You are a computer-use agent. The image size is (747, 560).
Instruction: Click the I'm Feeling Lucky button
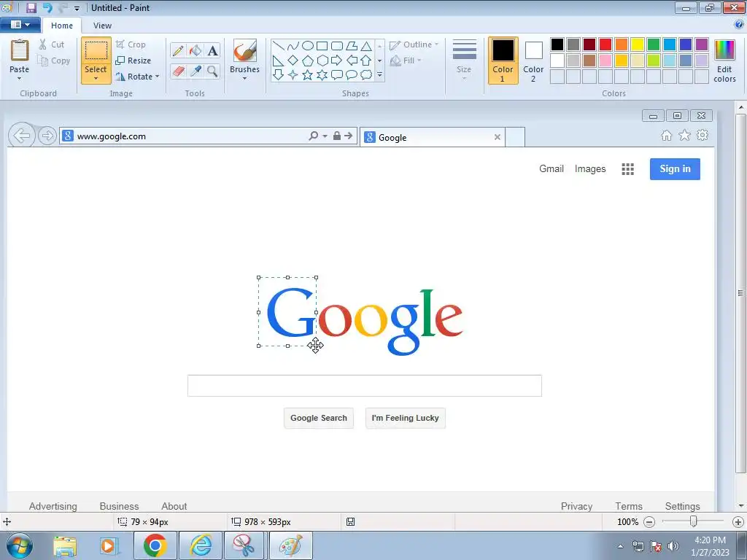[405, 418]
